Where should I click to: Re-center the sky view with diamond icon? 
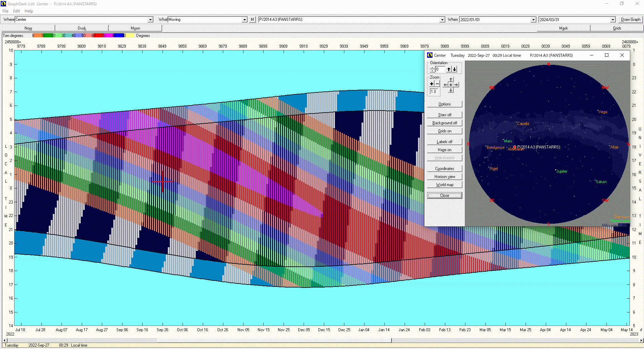[x=451, y=85]
